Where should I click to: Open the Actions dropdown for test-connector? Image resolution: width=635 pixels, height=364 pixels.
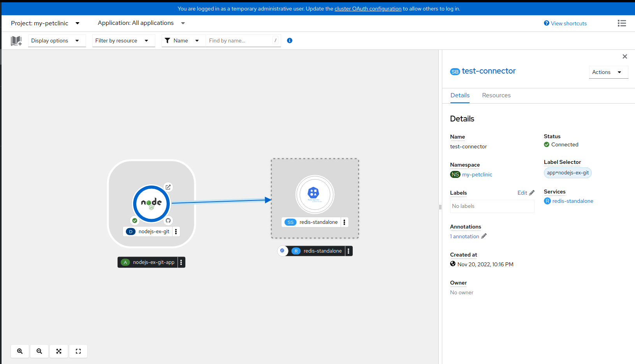click(x=608, y=72)
